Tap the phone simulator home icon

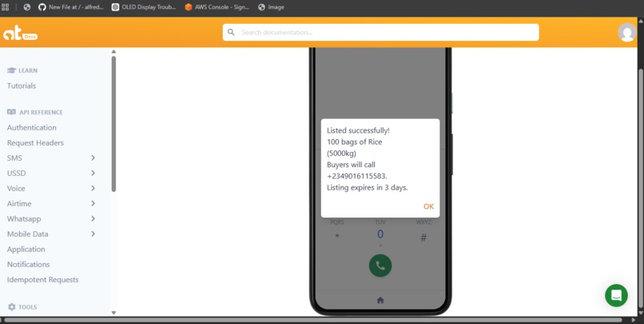point(380,300)
